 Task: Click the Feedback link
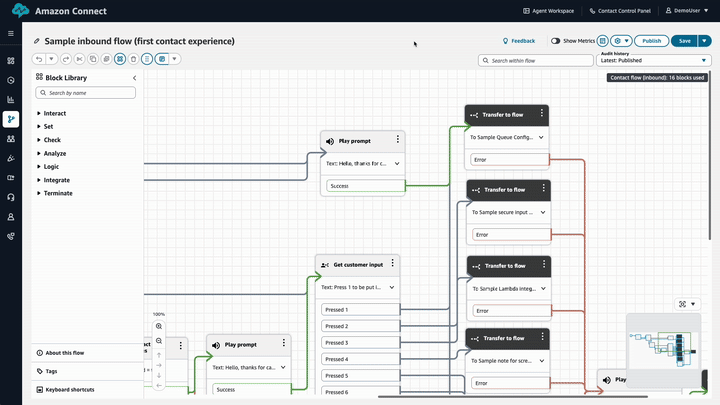pos(518,41)
